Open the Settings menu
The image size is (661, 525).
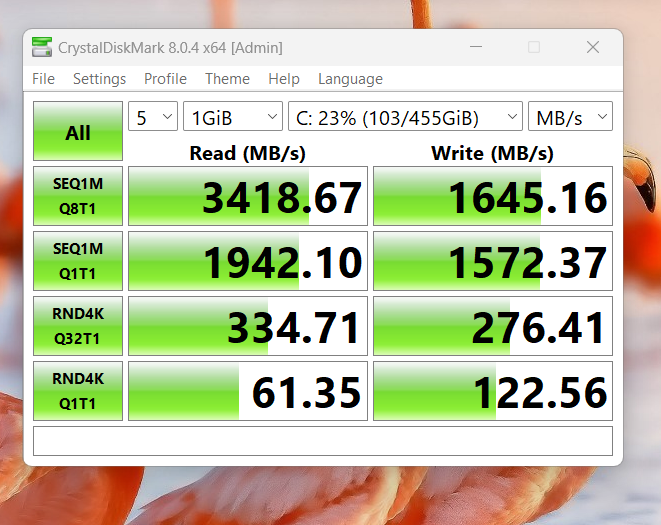pyautogui.click(x=99, y=79)
